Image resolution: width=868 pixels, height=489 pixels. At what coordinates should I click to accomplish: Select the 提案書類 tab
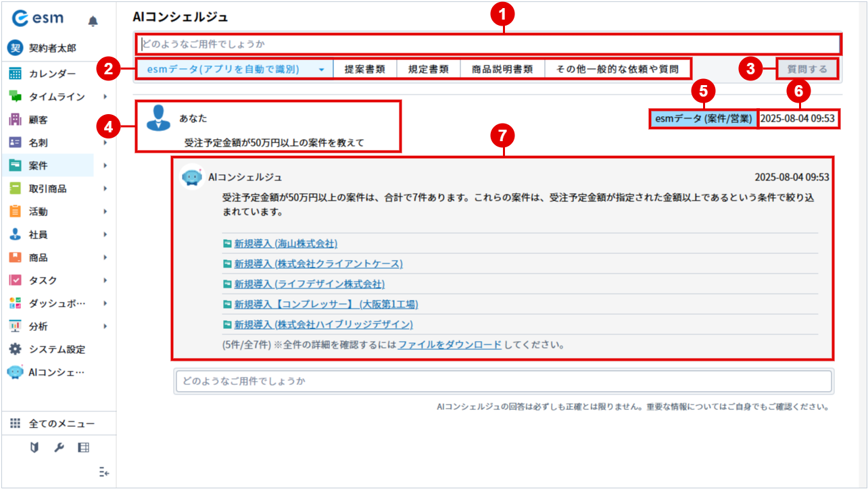(365, 69)
